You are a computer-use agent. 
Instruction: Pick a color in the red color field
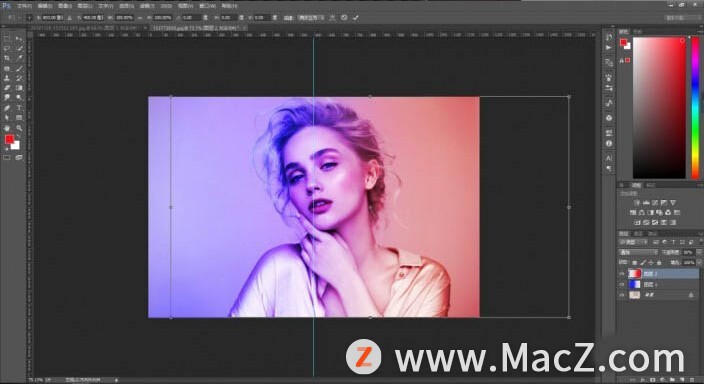point(659,108)
